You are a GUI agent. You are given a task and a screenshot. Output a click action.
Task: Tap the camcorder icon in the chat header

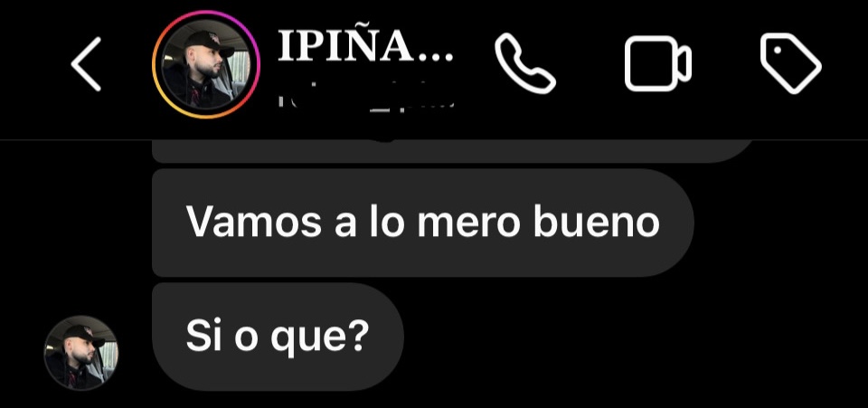(x=657, y=63)
